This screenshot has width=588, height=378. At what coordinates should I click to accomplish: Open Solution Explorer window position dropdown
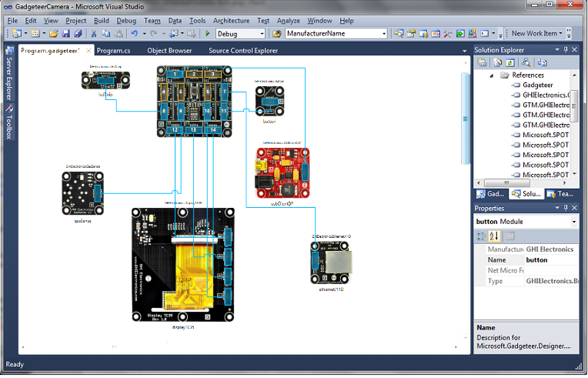(x=557, y=49)
